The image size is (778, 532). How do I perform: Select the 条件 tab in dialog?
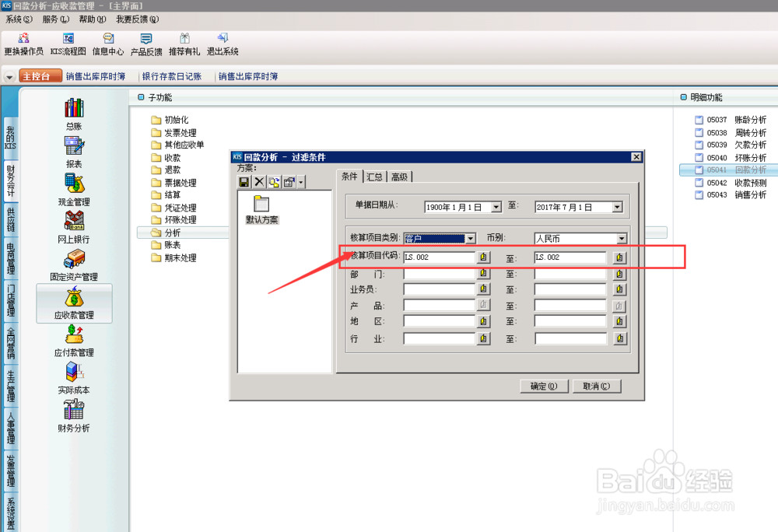[349, 176]
